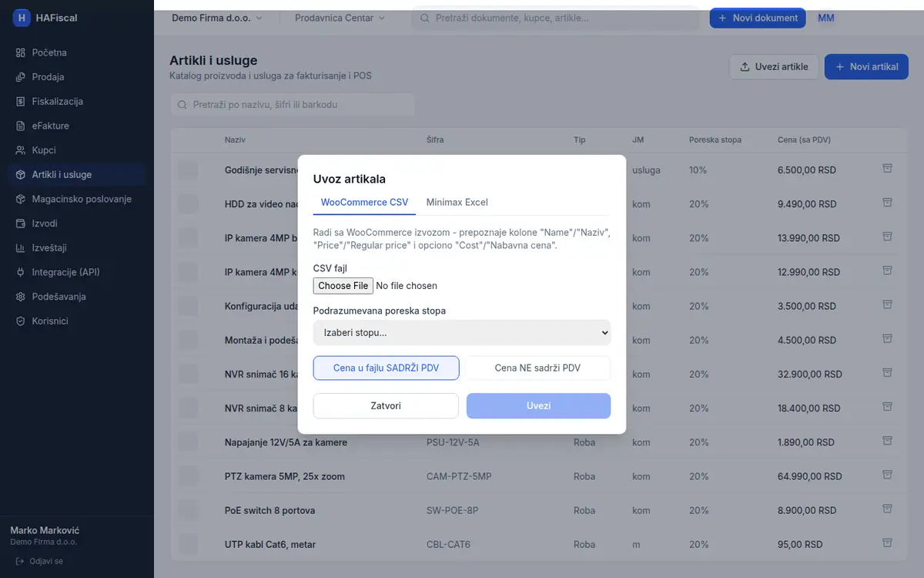Open Integracije (API) settings
The height and width of the screenshot is (578, 924).
[x=77, y=272]
